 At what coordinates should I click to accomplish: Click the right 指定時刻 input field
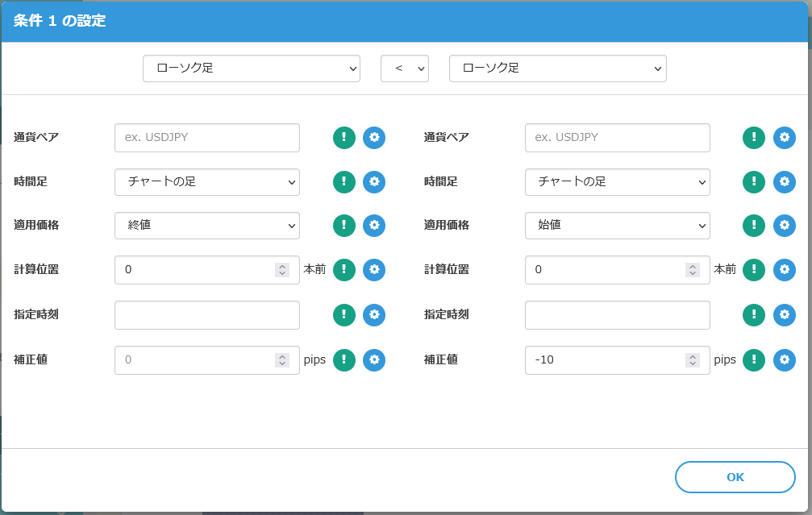pyautogui.click(x=617, y=315)
